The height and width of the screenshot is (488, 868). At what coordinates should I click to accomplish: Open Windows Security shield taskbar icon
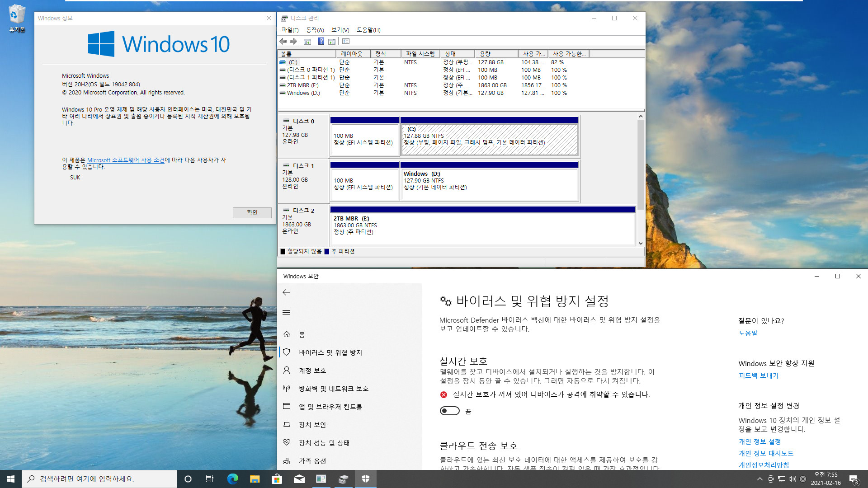[x=366, y=479]
